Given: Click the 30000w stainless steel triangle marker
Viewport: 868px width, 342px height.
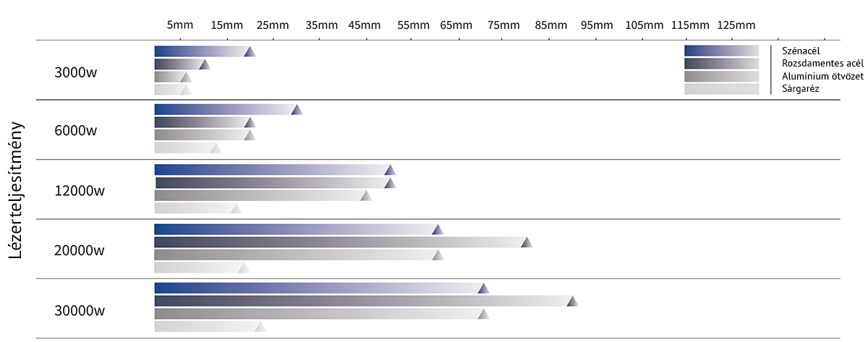Looking at the screenshot, I should (572, 302).
